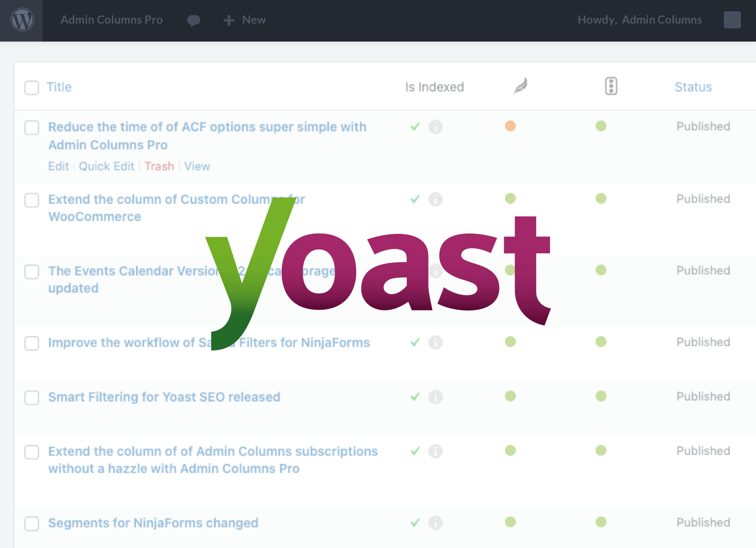
Task: Sort by the SEO traffic light column icon
Action: click(611, 86)
